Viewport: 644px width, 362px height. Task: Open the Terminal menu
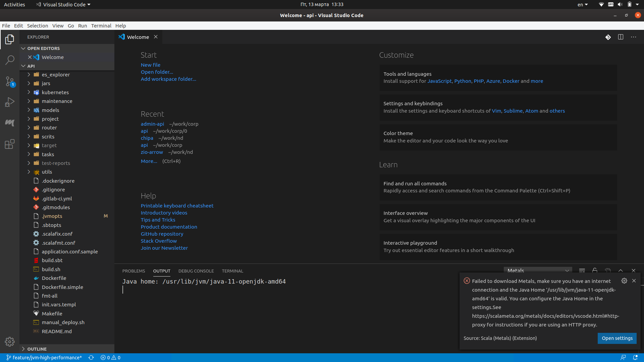click(x=101, y=25)
